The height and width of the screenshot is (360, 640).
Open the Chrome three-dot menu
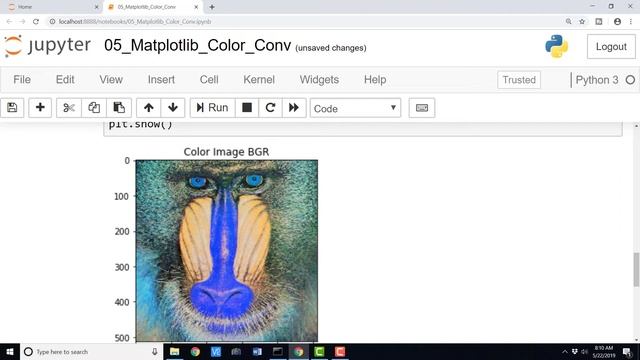[631, 22]
